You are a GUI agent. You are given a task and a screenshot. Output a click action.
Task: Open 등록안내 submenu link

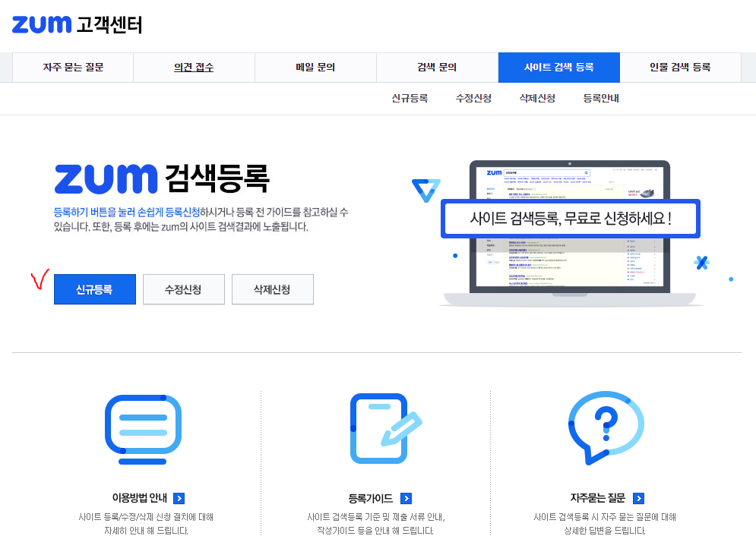pyautogui.click(x=601, y=98)
